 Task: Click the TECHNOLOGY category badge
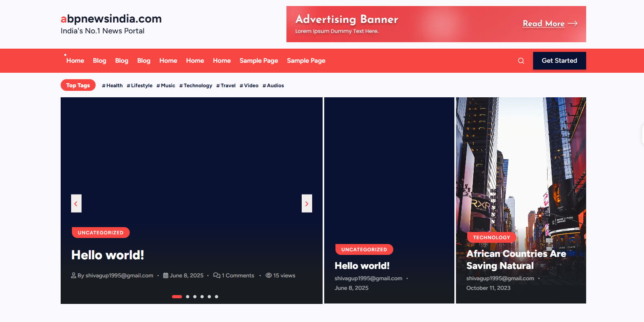point(491,238)
